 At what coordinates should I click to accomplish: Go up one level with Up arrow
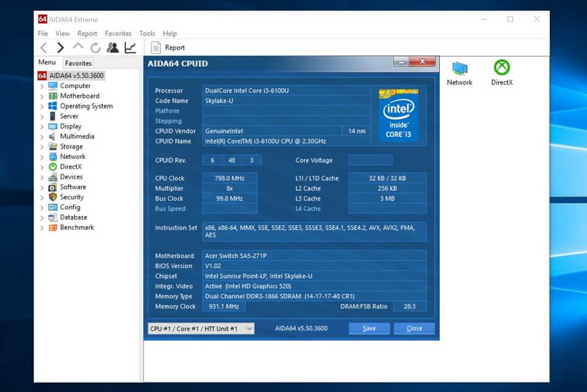[78, 47]
